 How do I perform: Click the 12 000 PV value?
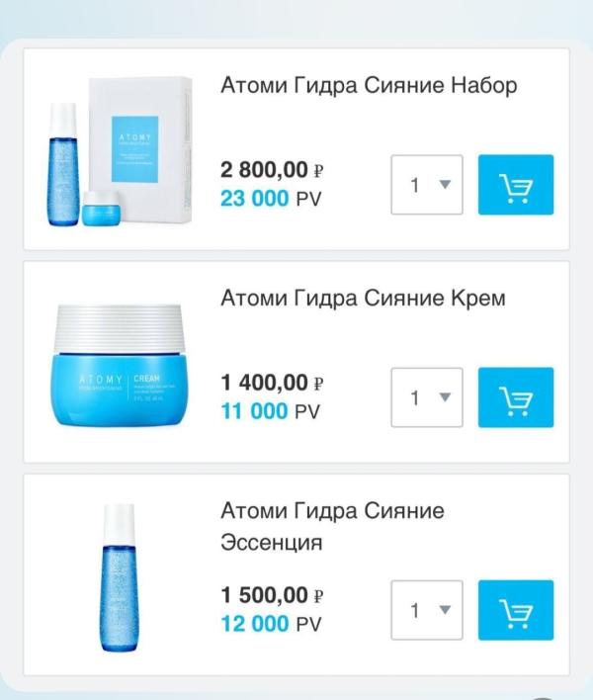271,624
